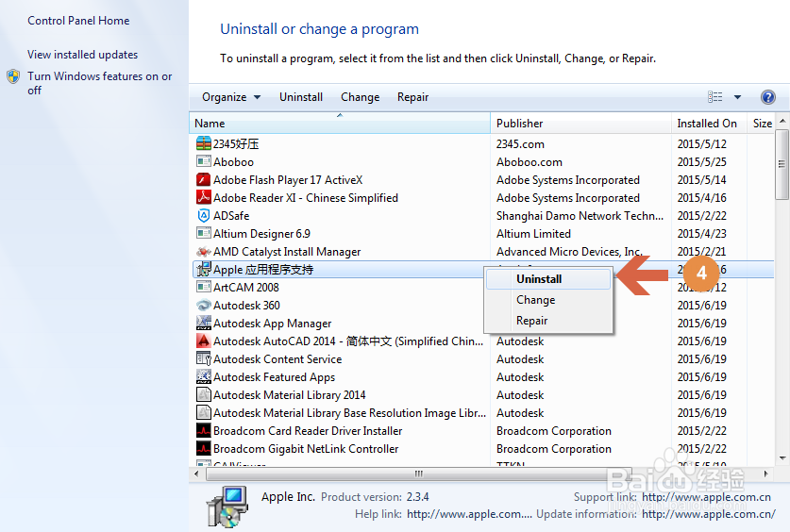
Task: Choose Repair in the context menu
Action: pyautogui.click(x=548, y=321)
